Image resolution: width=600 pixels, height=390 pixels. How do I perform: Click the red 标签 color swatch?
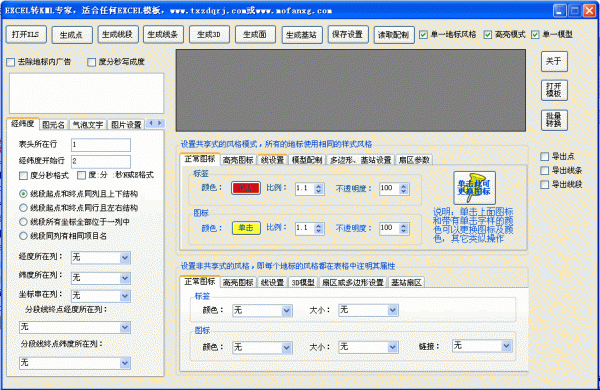point(246,188)
